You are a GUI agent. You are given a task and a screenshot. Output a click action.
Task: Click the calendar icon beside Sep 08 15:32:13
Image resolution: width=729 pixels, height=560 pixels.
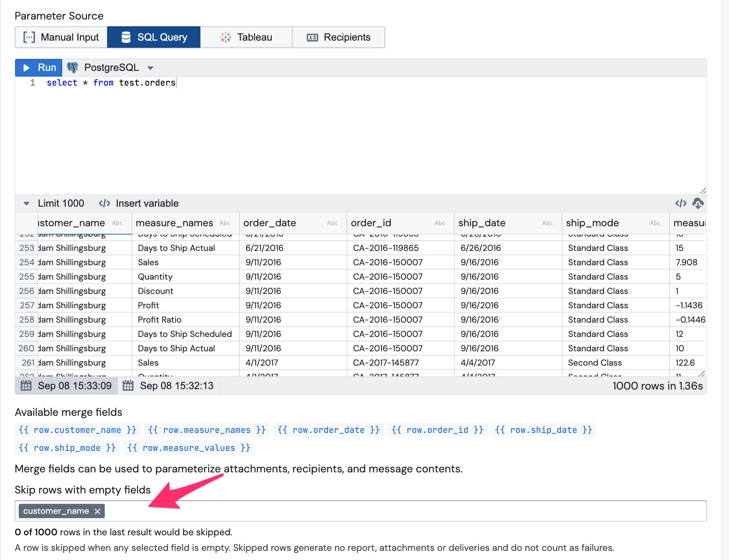[x=128, y=386]
